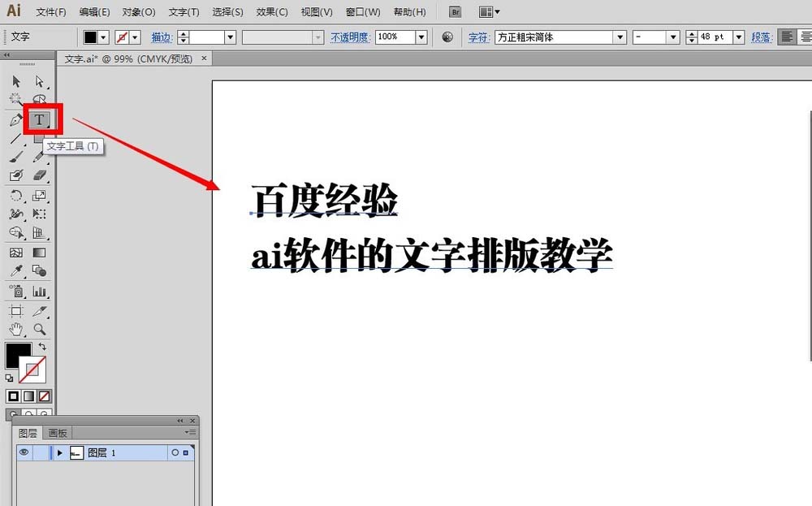This screenshot has width=812, height=506.
Task: Toggle visibility eye of 图层 1
Action: click(24, 452)
